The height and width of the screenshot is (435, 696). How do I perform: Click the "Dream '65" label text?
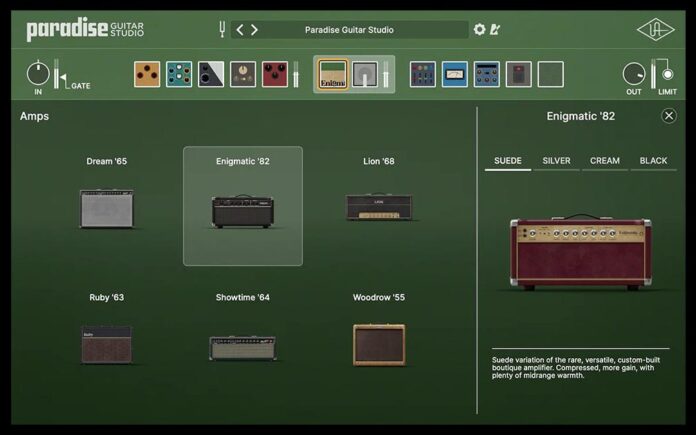(x=107, y=161)
